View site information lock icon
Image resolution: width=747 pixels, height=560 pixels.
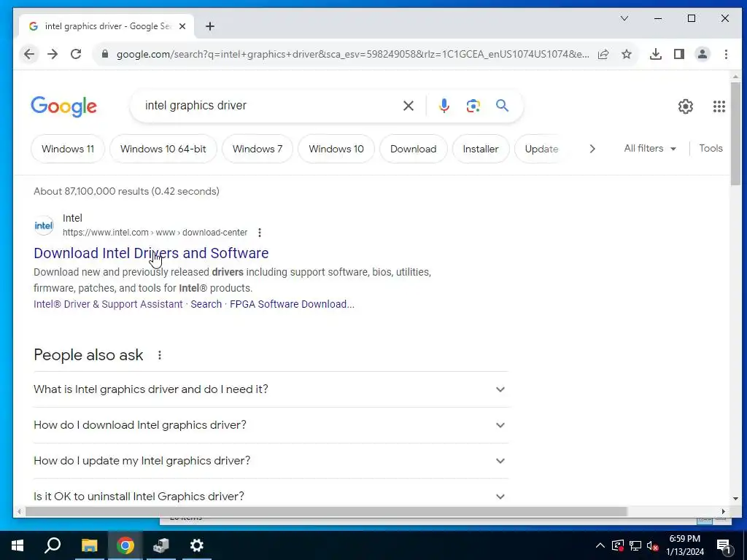pos(105,54)
